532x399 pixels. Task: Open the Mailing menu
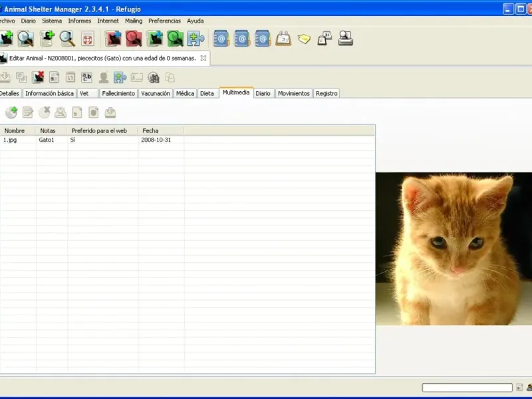tap(134, 21)
